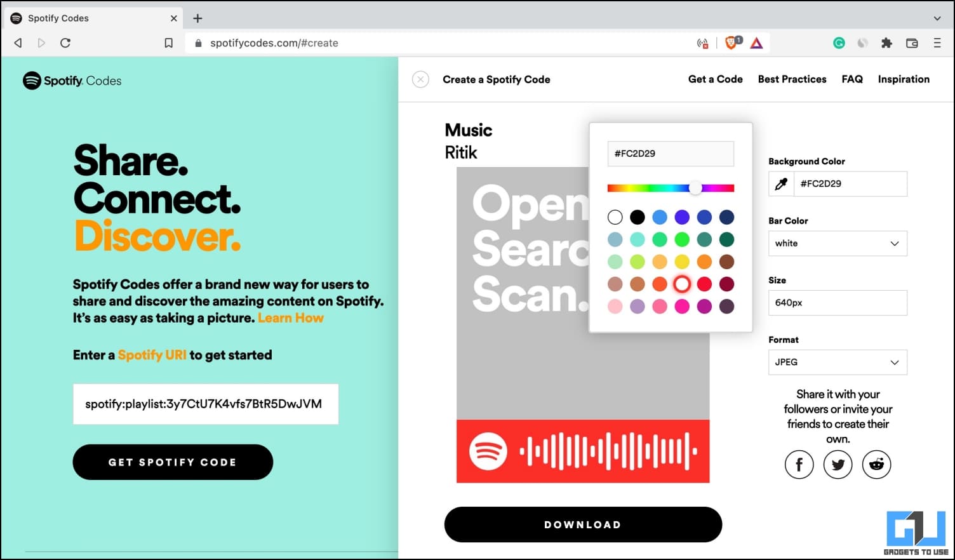Open the Brave Rewards triangle icon
Viewport: 955px width, 560px height.
click(756, 43)
